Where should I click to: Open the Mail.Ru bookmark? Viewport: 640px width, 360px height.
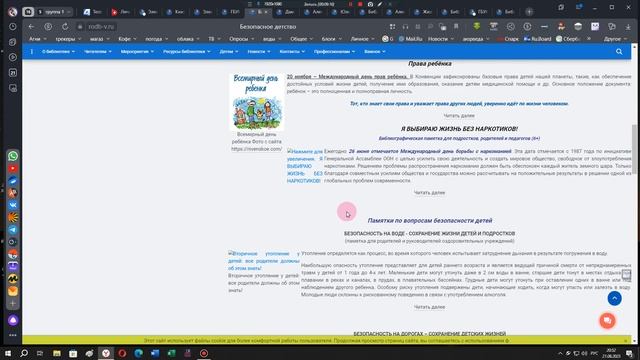(x=410, y=39)
